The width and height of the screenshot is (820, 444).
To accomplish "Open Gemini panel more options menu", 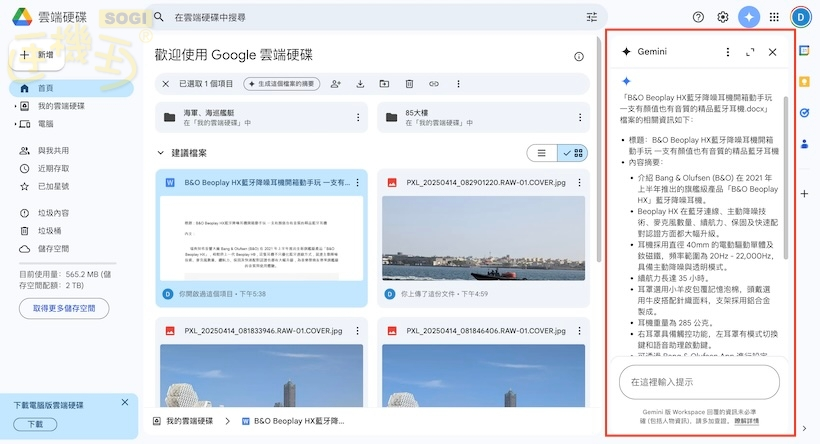I will click(727, 52).
